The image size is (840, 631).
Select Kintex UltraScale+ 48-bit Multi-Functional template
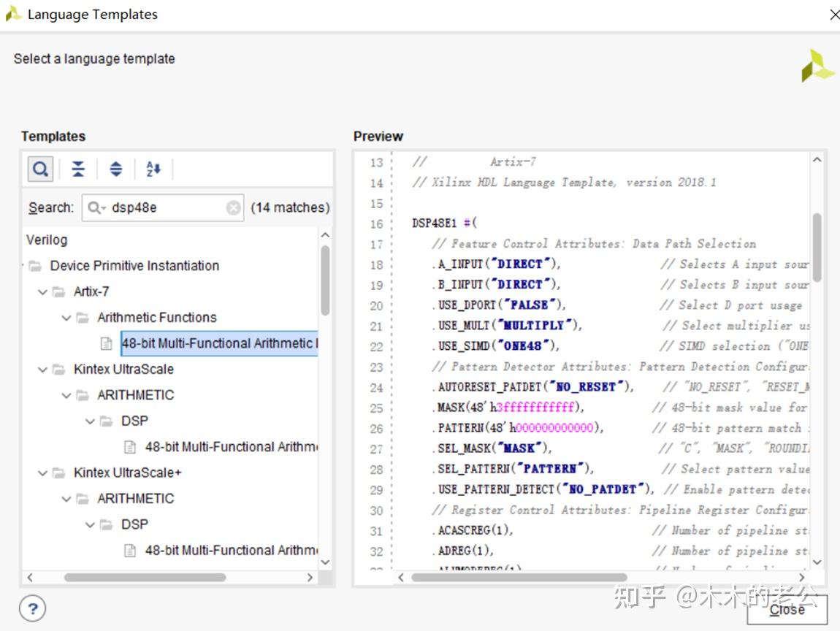pos(230,551)
